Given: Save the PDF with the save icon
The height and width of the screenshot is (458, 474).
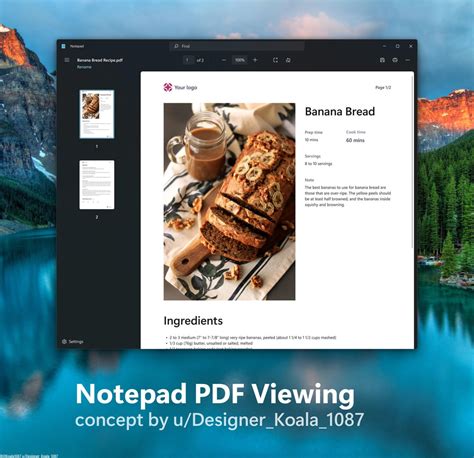Looking at the screenshot, I should coord(382,60).
